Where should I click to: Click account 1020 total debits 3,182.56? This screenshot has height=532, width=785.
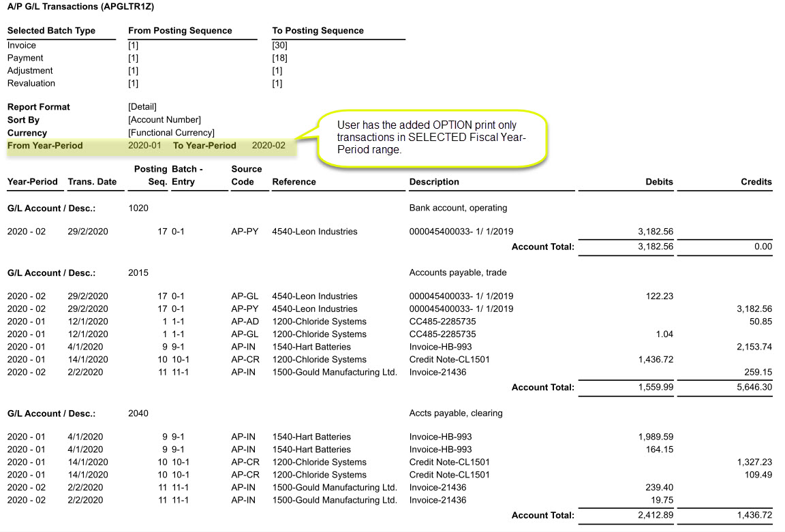656,247
